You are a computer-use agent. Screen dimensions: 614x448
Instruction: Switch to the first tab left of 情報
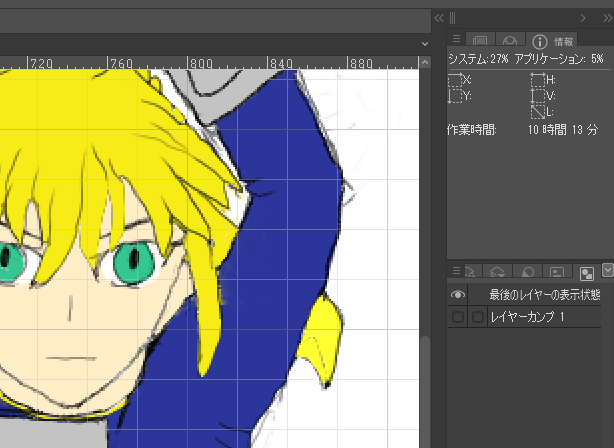coord(480,41)
